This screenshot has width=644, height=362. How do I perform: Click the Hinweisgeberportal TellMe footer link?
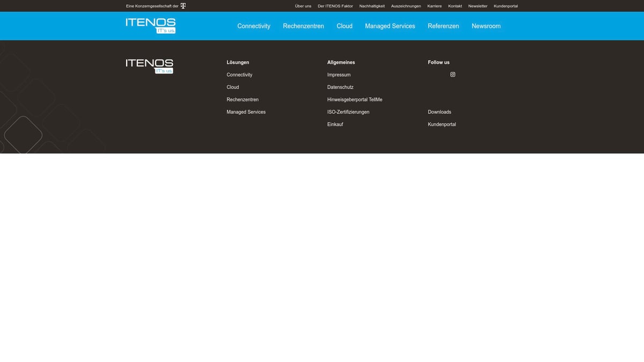pyautogui.click(x=355, y=100)
